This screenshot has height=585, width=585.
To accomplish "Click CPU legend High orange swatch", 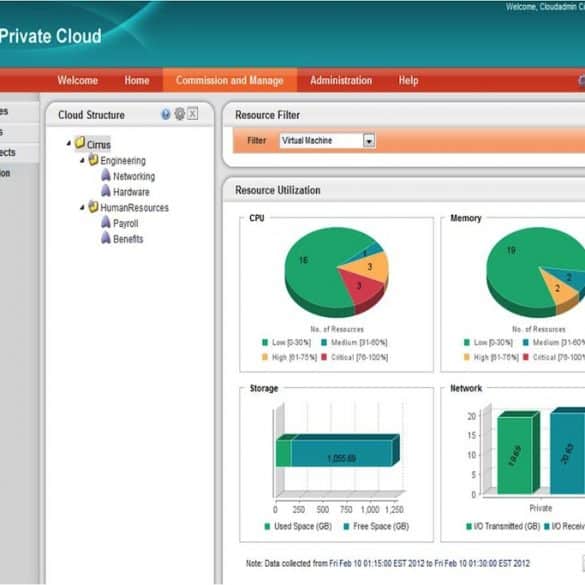I will [265, 357].
